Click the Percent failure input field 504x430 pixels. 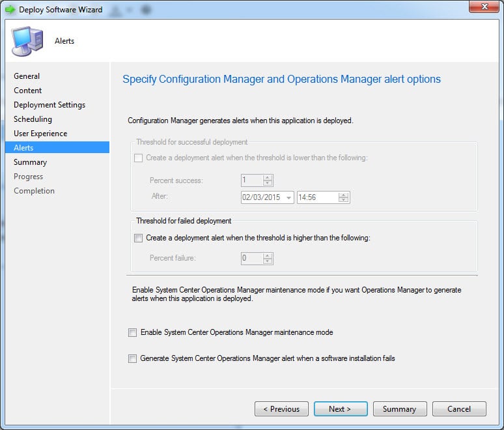pyautogui.click(x=251, y=259)
